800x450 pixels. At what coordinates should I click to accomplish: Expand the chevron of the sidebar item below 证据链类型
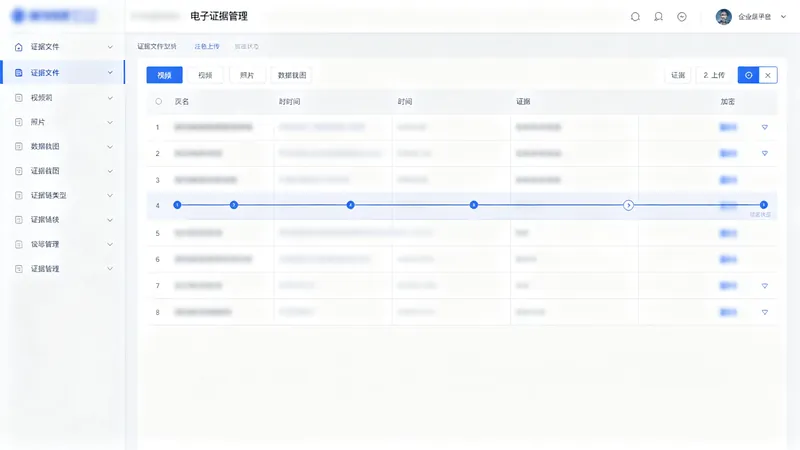pyautogui.click(x=110, y=220)
